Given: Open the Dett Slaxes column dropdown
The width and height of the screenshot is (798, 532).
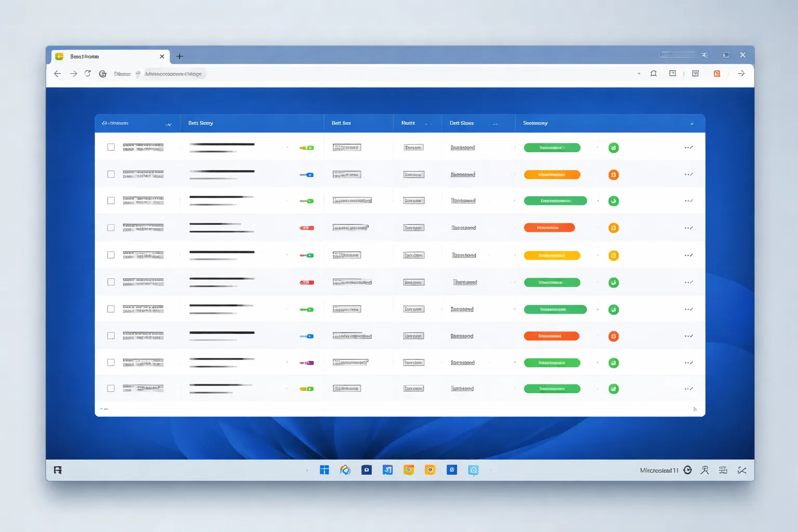Looking at the screenshot, I should pos(495,124).
